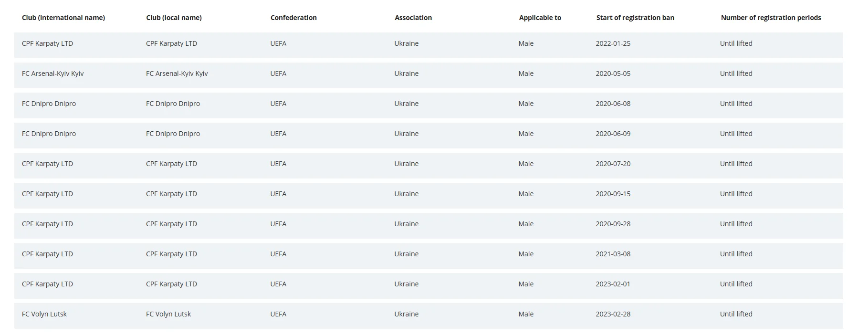Screen dimensions: 868x336
Task: Click the 2020-06-08 date for FC Dnipro
Action: click(x=613, y=104)
